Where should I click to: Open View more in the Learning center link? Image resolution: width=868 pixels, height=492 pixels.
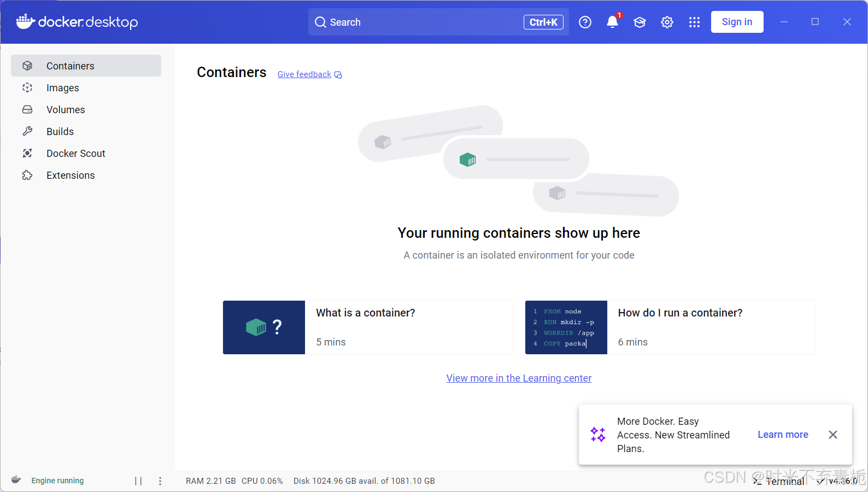coord(519,378)
